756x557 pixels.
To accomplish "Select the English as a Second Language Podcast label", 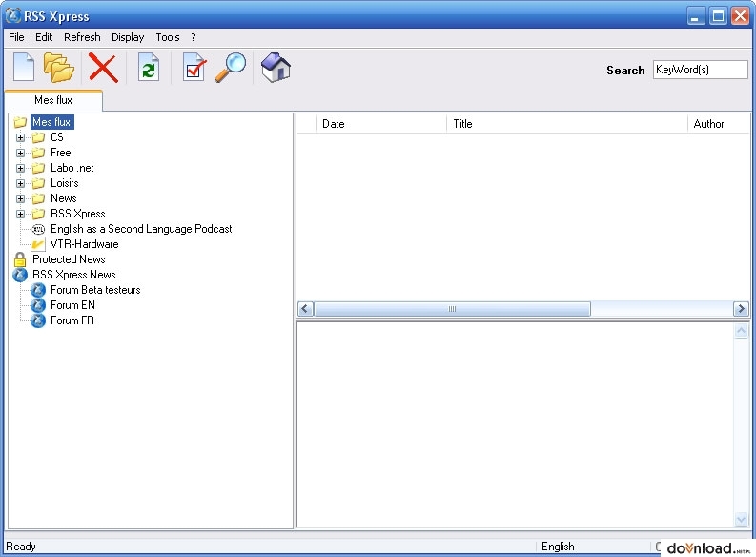I will (x=141, y=229).
